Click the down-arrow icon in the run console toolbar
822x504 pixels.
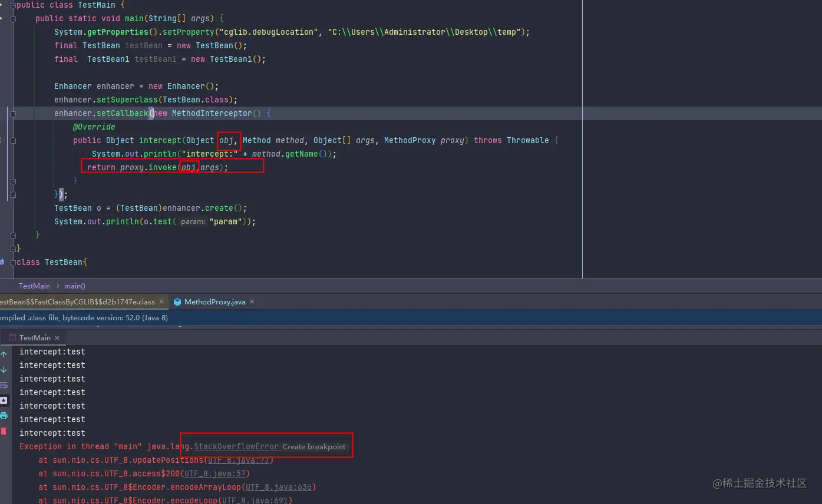4,370
